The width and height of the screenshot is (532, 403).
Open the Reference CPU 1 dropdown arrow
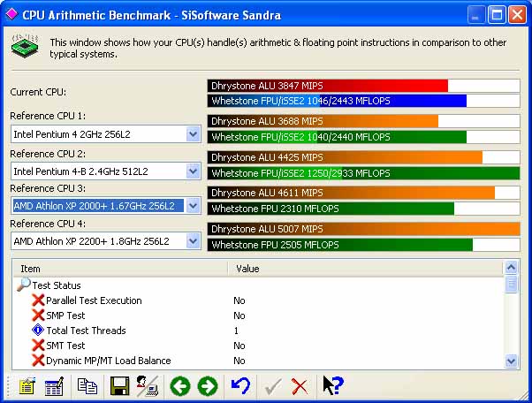coord(193,134)
